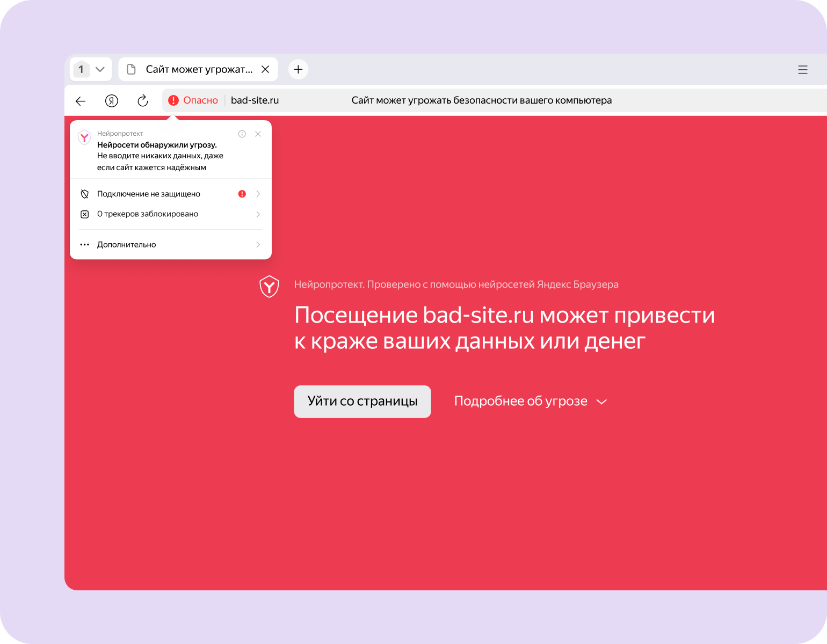Click the 'Опасно' status label
The width and height of the screenshot is (827, 644).
[x=201, y=100]
